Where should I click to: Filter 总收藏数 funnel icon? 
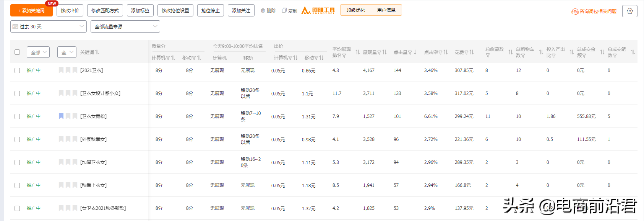pos(488,56)
